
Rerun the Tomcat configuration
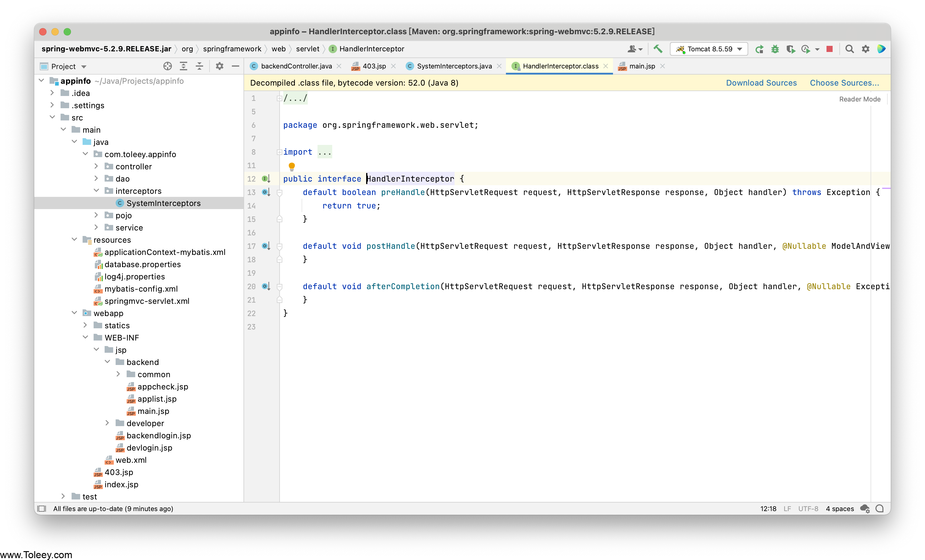759,49
